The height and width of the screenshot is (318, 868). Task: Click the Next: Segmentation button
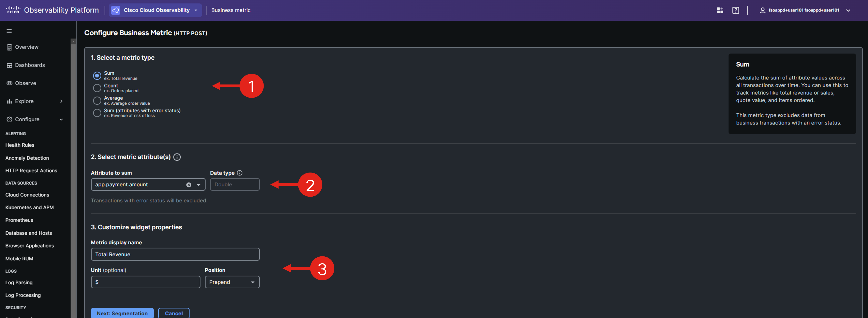point(122,313)
